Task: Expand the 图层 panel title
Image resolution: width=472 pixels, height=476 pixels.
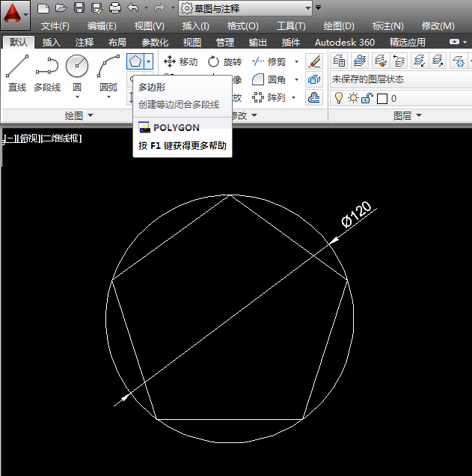Action: (x=407, y=116)
